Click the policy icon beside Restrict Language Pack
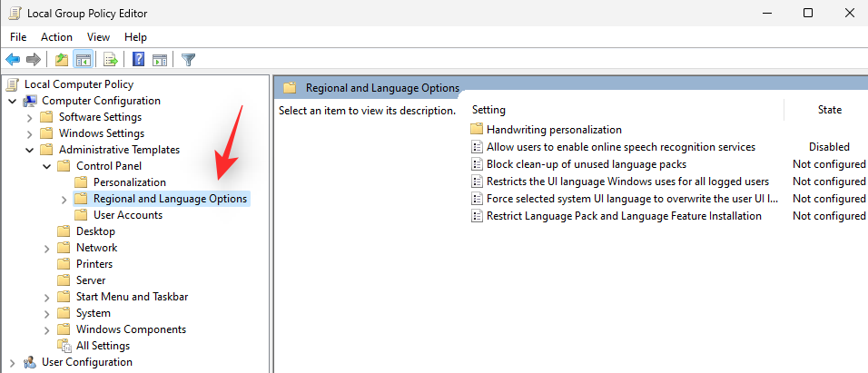Viewport: 868px width, 373px height. point(477,216)
